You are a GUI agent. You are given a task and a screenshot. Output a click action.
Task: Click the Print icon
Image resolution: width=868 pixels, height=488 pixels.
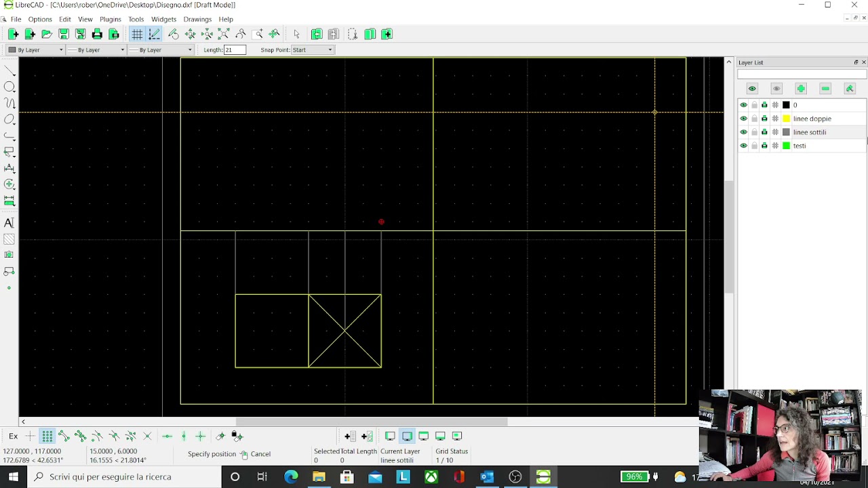coord(97,34)
